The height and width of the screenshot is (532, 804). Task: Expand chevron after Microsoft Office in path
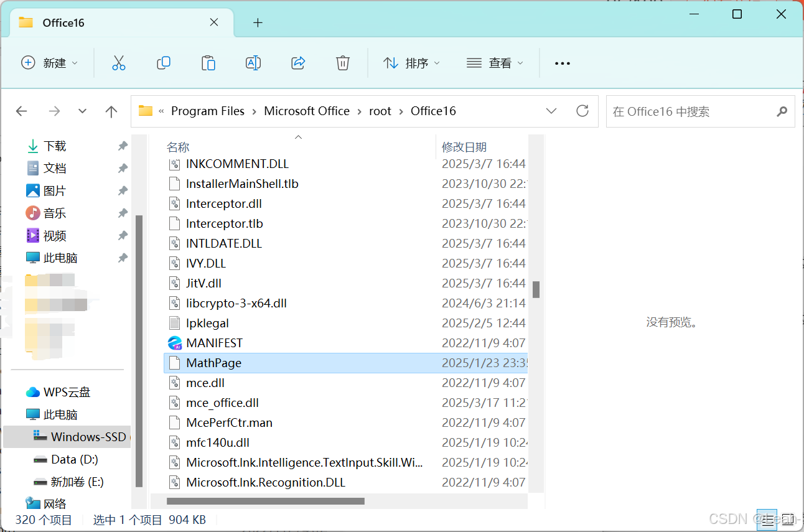pyautogui.click(x=360, y=111)
